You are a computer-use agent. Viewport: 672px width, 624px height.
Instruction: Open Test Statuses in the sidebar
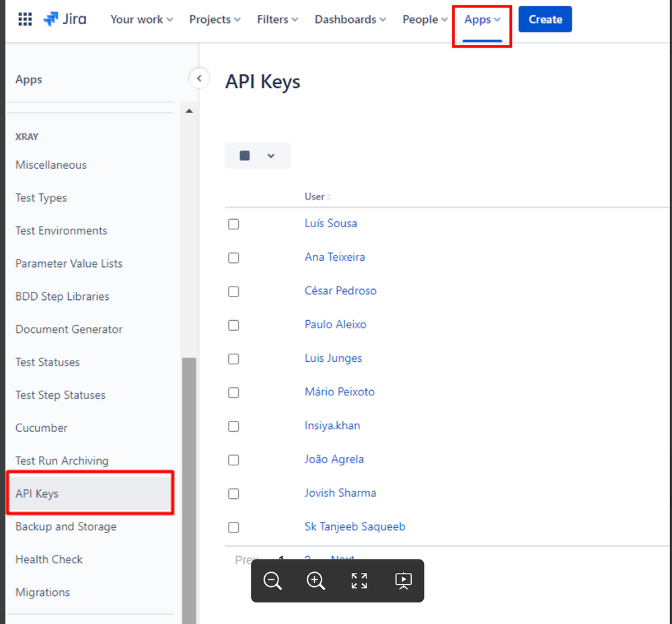tap(48, 362)
